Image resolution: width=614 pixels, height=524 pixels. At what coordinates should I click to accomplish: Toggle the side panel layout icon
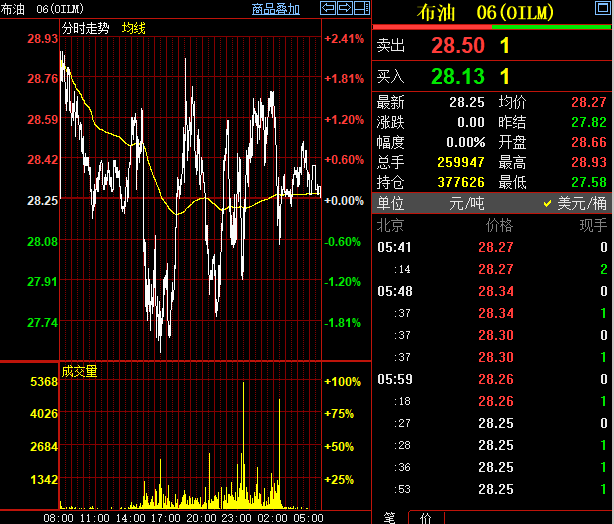[362, 8]
